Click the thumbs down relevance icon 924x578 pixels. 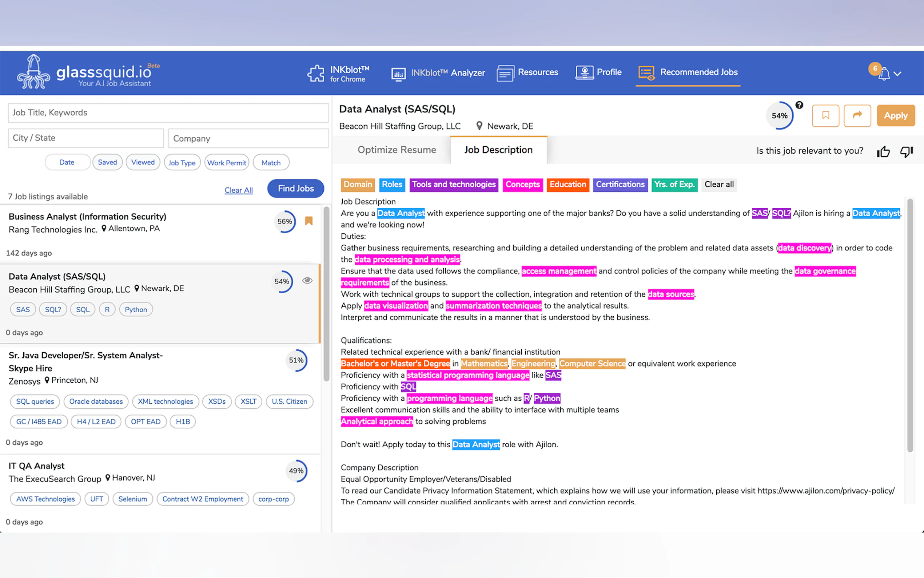click(x=906, y=151)
